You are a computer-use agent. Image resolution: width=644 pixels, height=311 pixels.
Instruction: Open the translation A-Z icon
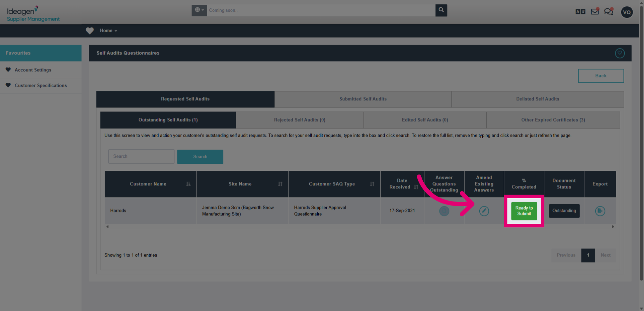pos(580,12)
